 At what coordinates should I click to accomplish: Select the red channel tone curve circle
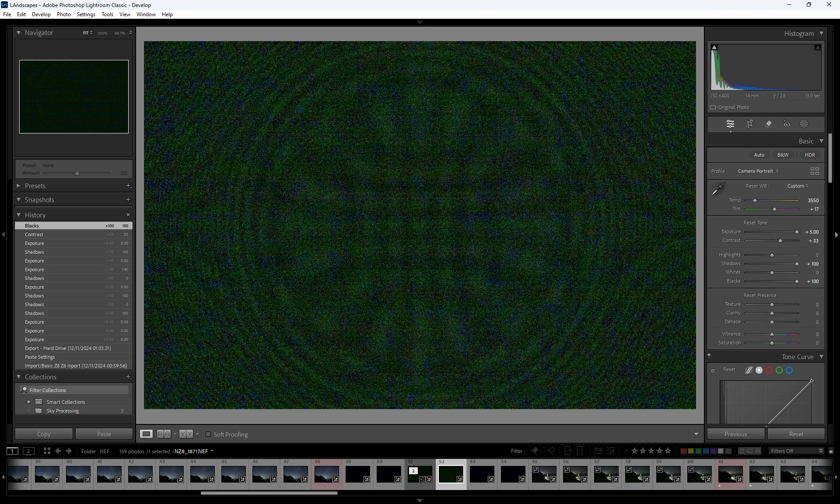click(x=769, y=370)
